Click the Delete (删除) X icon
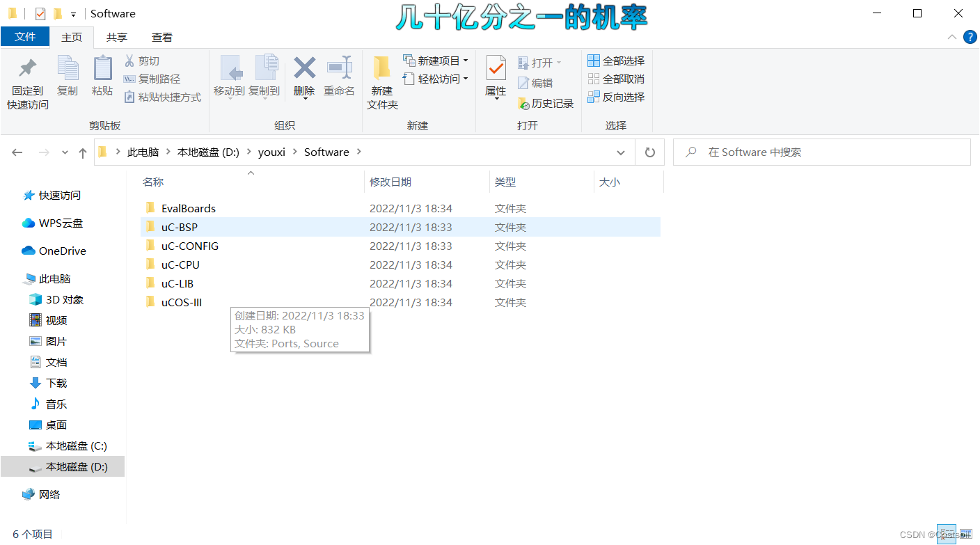The height and width of the screenshot is (545, 980). (304, 68)
